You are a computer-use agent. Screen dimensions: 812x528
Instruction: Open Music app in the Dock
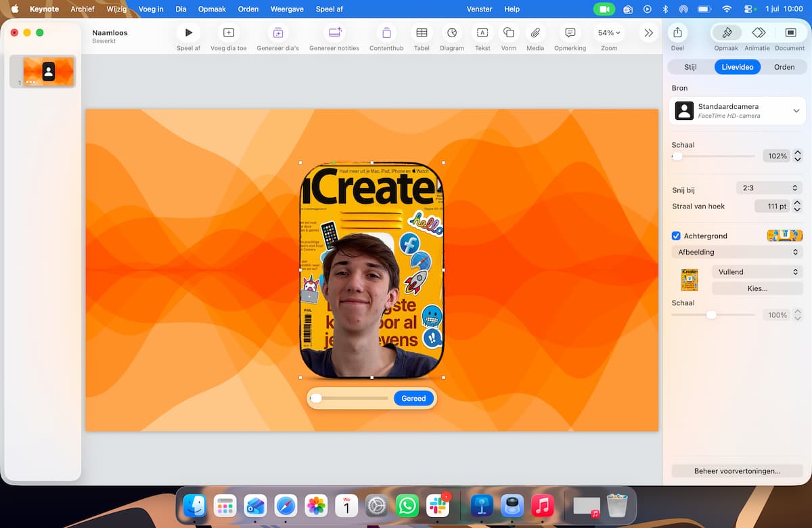[543, 506]
